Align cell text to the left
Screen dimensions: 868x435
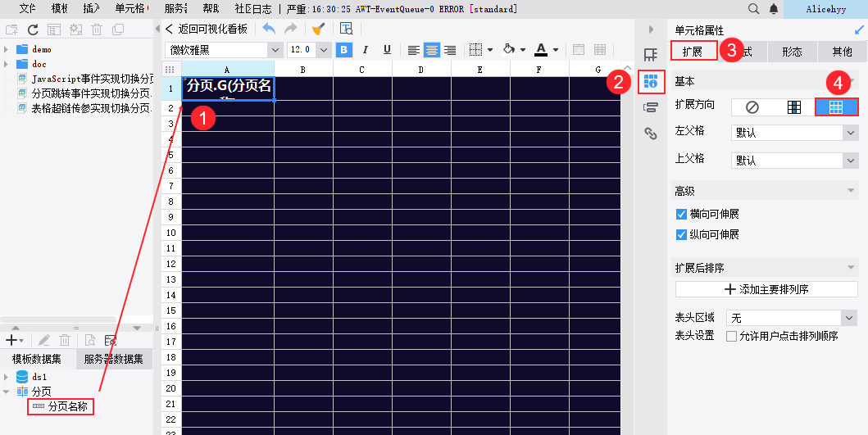point(414,50)
